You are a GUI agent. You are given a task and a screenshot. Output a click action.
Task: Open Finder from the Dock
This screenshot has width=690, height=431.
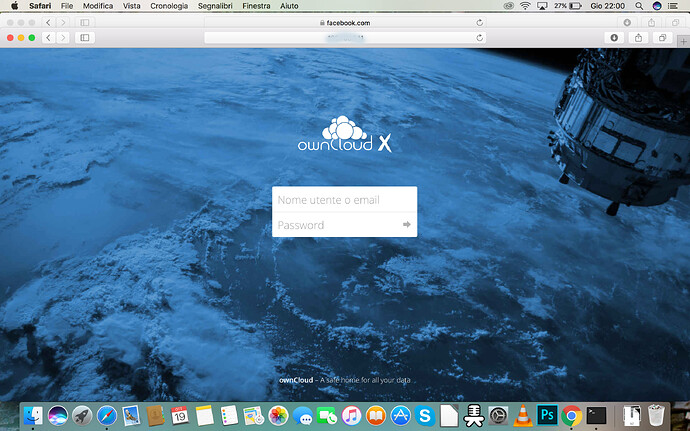coord(33,415)
